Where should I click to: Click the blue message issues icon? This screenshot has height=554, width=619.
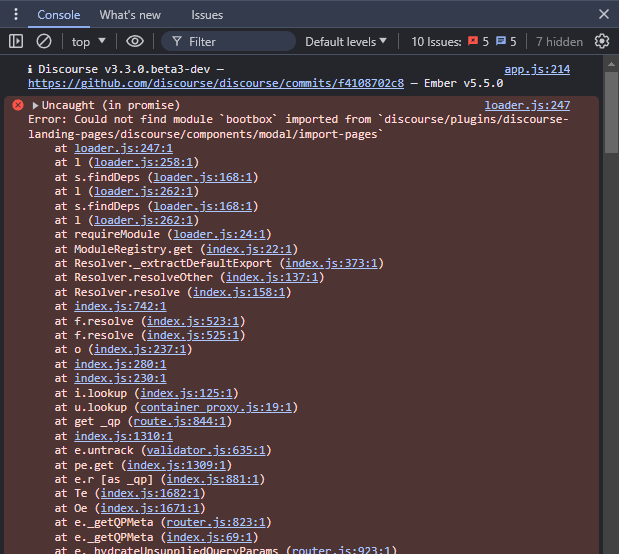(501, 41)
